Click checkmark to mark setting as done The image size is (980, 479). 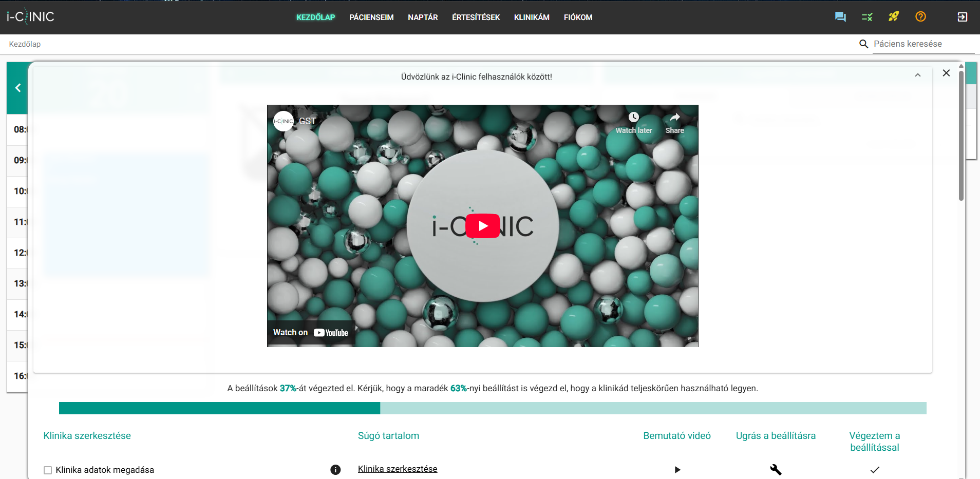[875, 470]
